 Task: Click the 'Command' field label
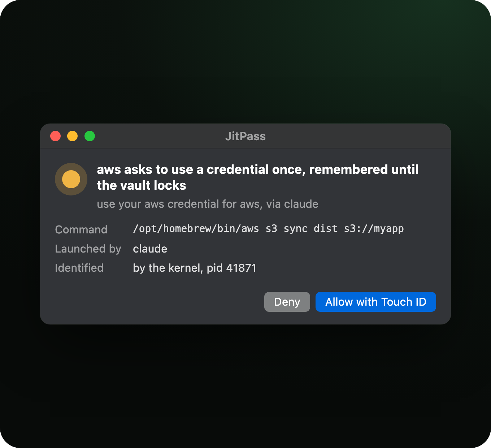point(81,229)
